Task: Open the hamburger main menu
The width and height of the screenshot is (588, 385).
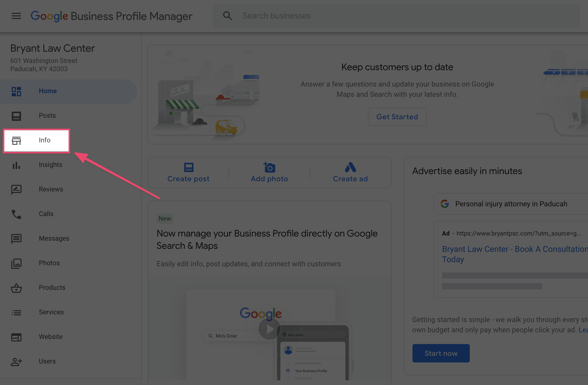Action: [x=16, y=16]
